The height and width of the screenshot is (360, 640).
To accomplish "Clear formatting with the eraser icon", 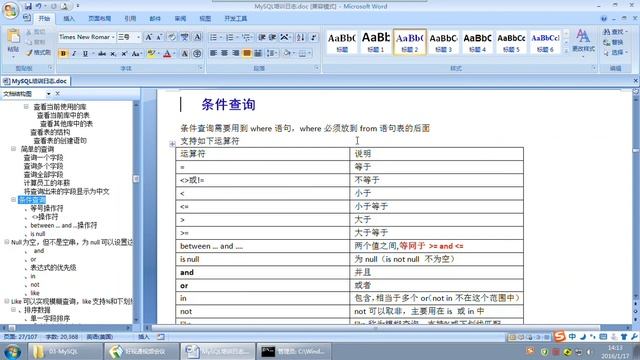I will (x=172, y=37).
